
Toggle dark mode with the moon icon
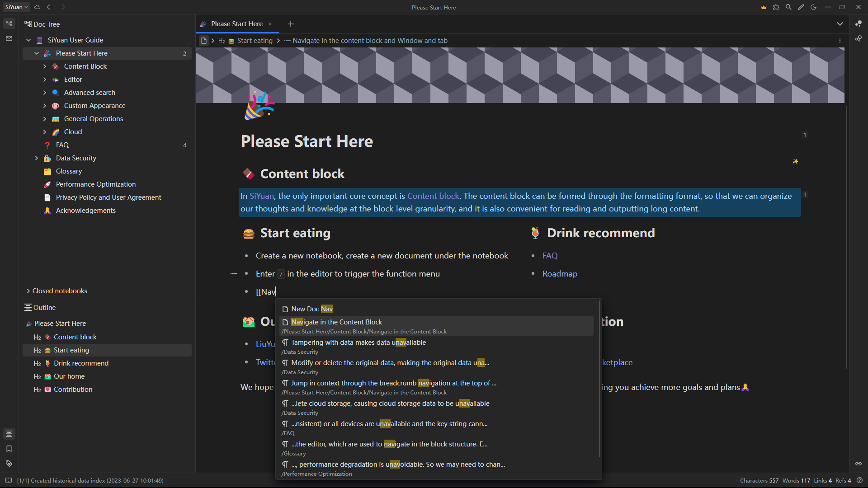coord(814,7)
